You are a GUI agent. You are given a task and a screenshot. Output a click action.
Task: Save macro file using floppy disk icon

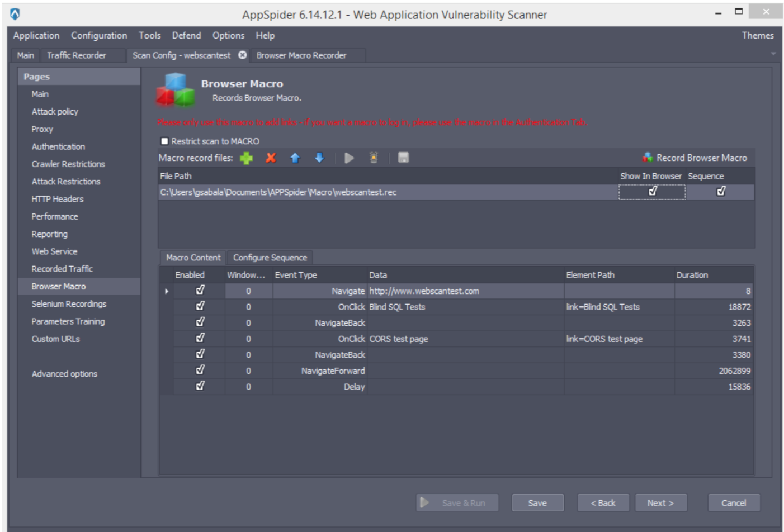[403, 158]
